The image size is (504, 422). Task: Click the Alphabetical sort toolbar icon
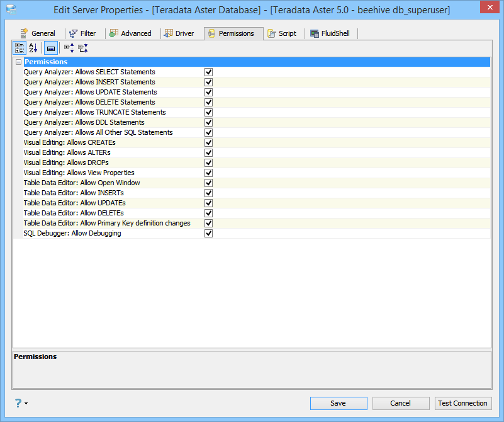click(33, 48)
